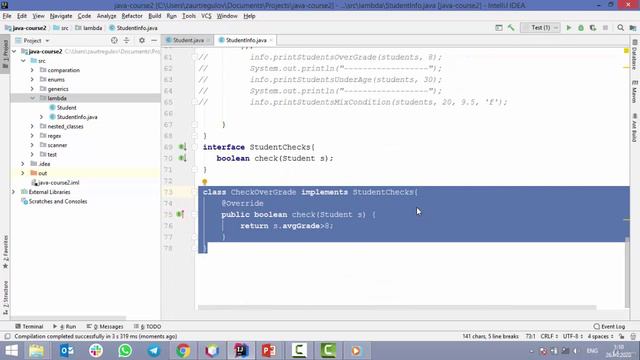Open File Explorer from the taskbar
Viewport: 640px width, 360px height.
pyautogui.click(x=36, y=351)
